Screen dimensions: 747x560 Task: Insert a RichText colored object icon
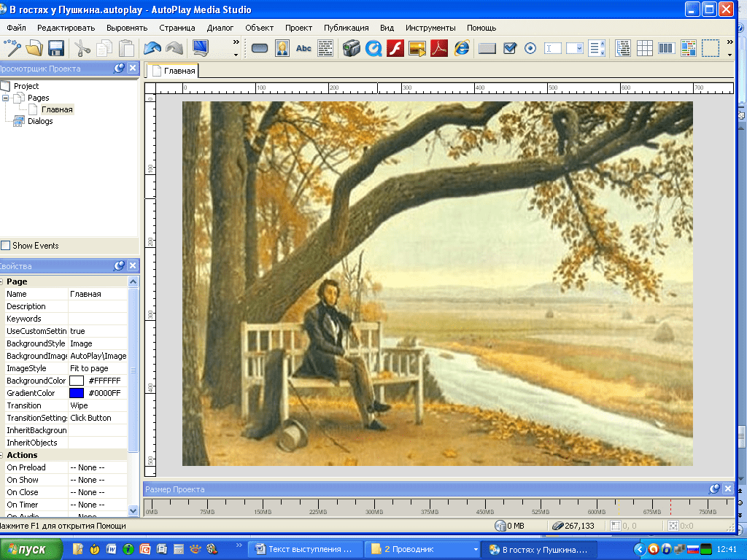[x=689, y=48]
